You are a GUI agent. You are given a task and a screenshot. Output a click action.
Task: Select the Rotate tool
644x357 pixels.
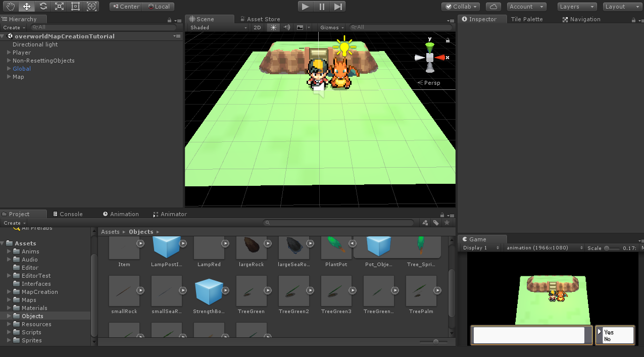pos(43,7)
